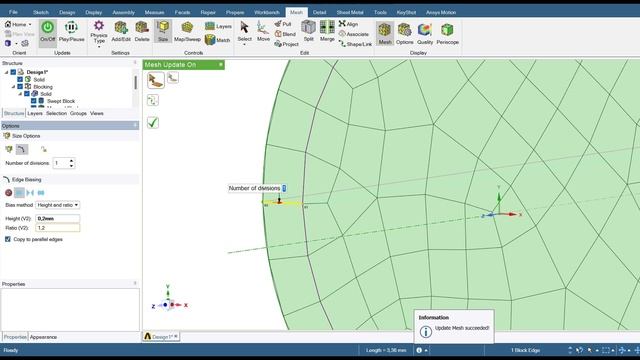Select the Split block tool

point(309,31)
